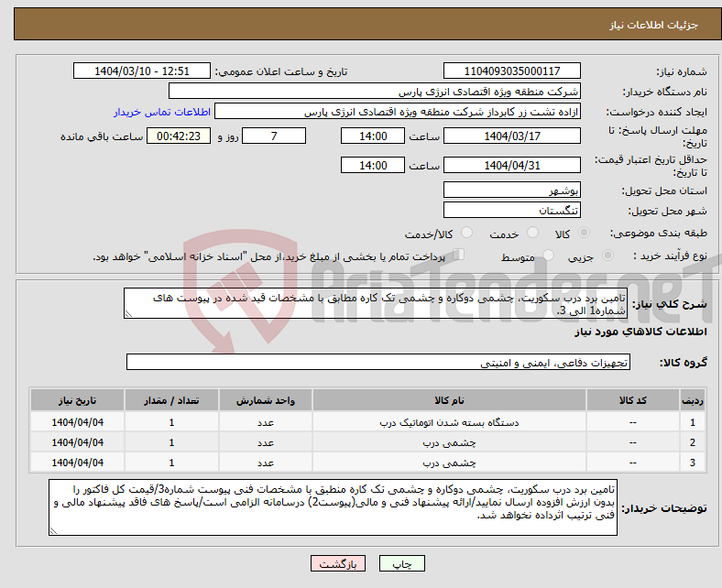Select the جزیی purchase type radio
Screen dimensions: 722x588
pyautogui.click(x=607, y=256)
